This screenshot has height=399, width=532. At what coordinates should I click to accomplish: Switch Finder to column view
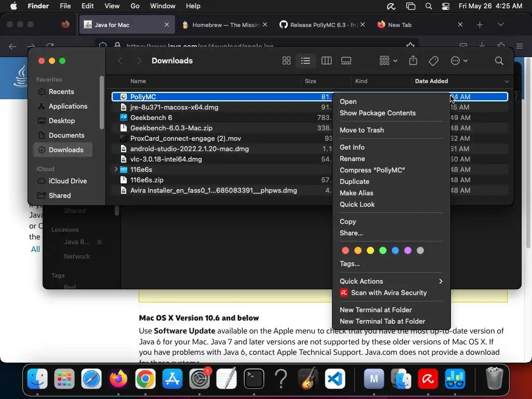326,61
